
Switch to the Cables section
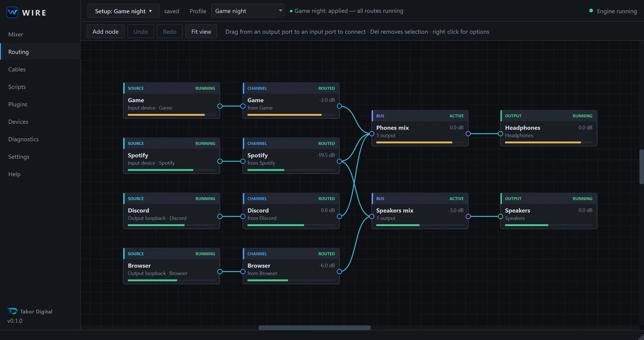tap(40, 69)
